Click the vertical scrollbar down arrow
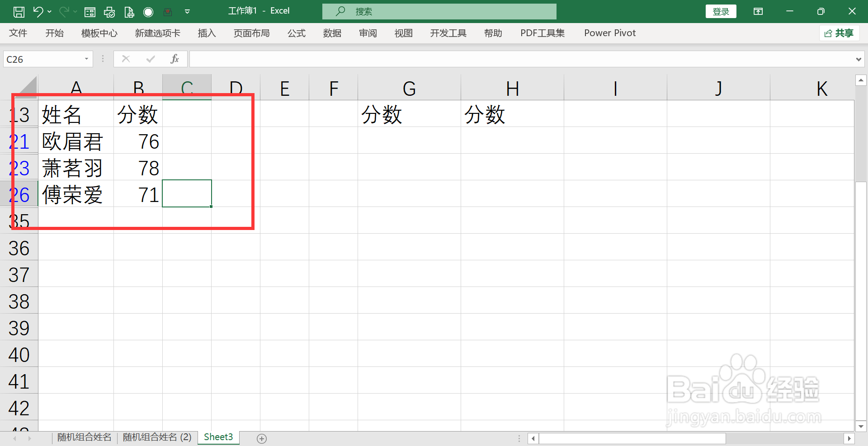 (x=861, y=426)
